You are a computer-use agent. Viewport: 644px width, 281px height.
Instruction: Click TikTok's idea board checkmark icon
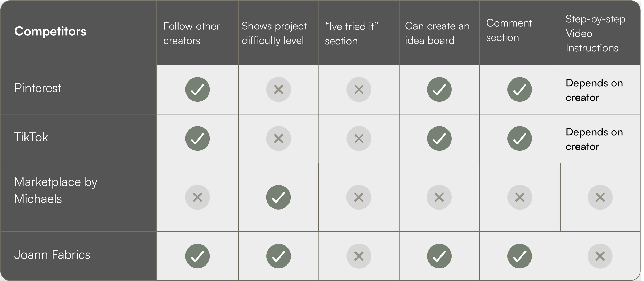[x=439, y=139]
